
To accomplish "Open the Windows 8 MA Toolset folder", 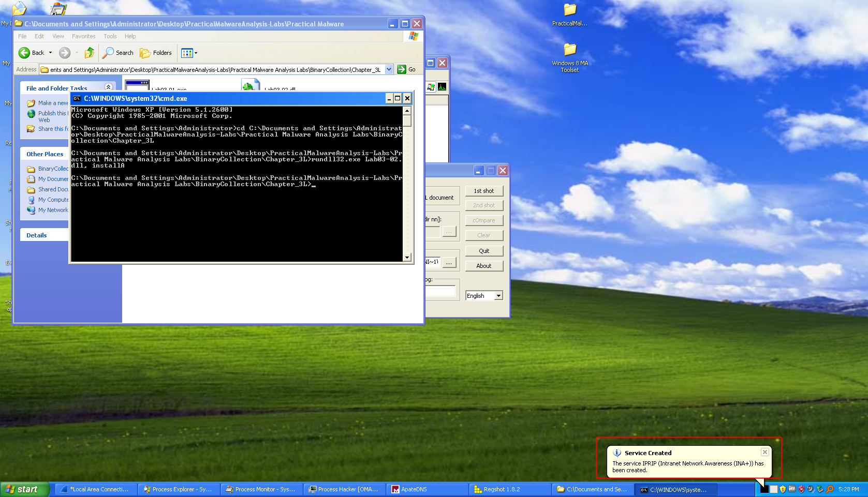I will click(570, 50).
